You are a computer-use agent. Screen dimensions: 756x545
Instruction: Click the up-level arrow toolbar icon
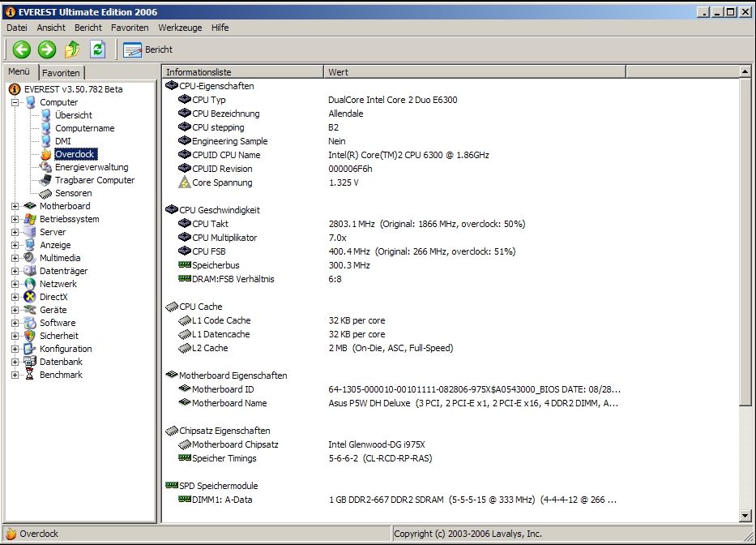coord(72,49)
